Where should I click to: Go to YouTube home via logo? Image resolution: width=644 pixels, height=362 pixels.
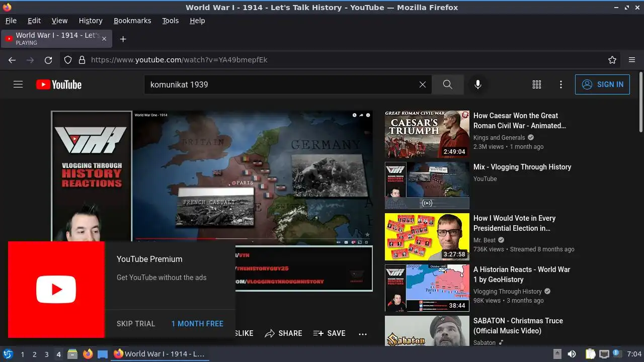pos(59,84)
